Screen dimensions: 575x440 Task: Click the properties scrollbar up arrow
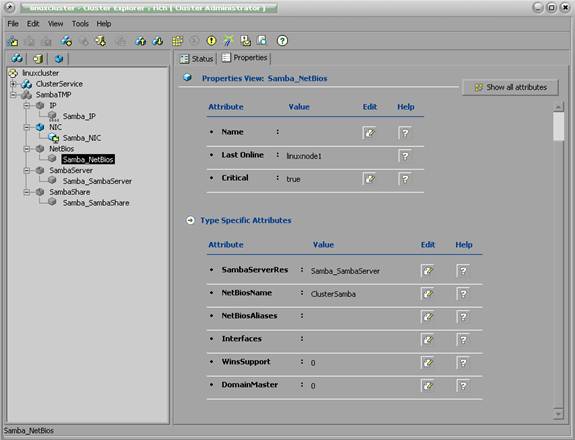pos(558,107)
